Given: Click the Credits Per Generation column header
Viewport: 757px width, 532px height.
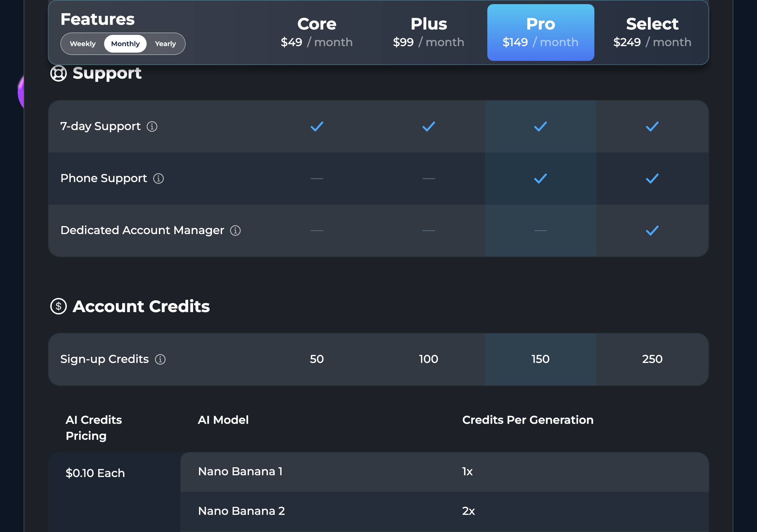Looking at the screenshot, I should tap(528, 420).
